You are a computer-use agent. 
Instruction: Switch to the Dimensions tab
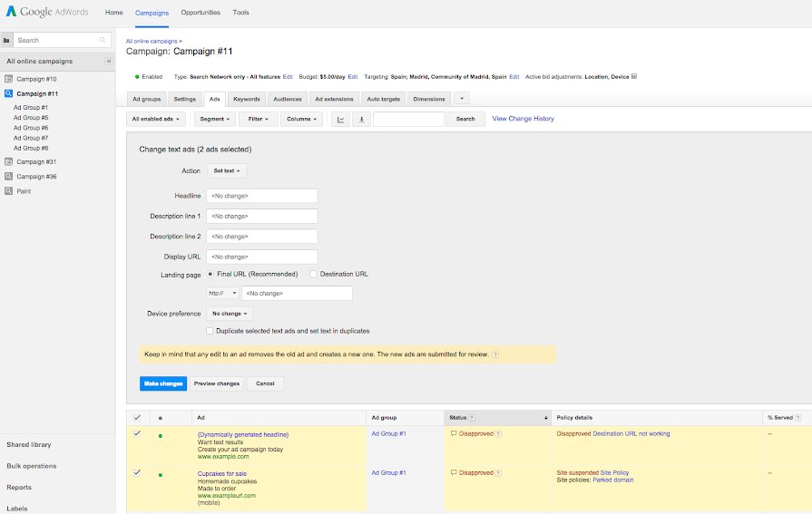[429, 99]
